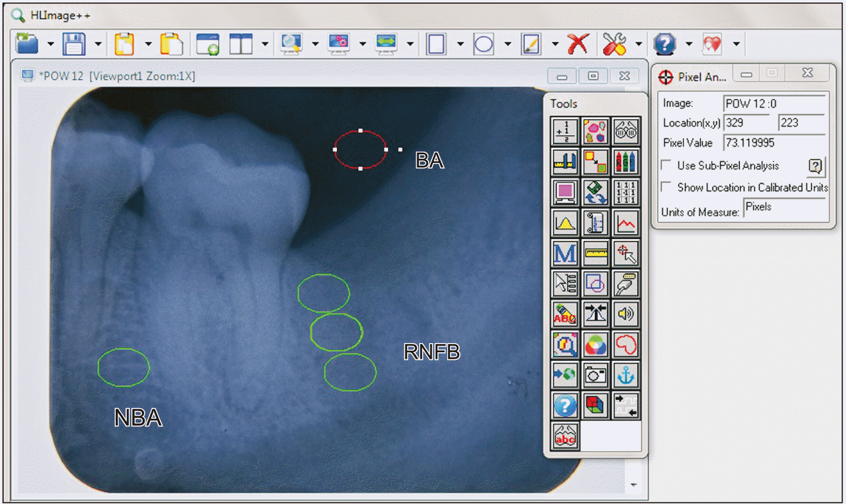Open the red line profile graph tool
This screenshot has height=504, width=846.
click(x=626, y=223)
